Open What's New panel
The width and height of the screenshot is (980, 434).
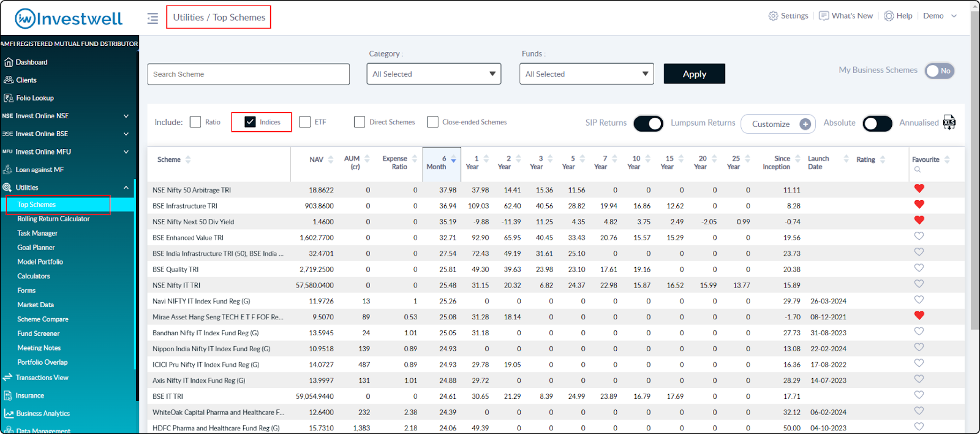(x=846, y=16)
